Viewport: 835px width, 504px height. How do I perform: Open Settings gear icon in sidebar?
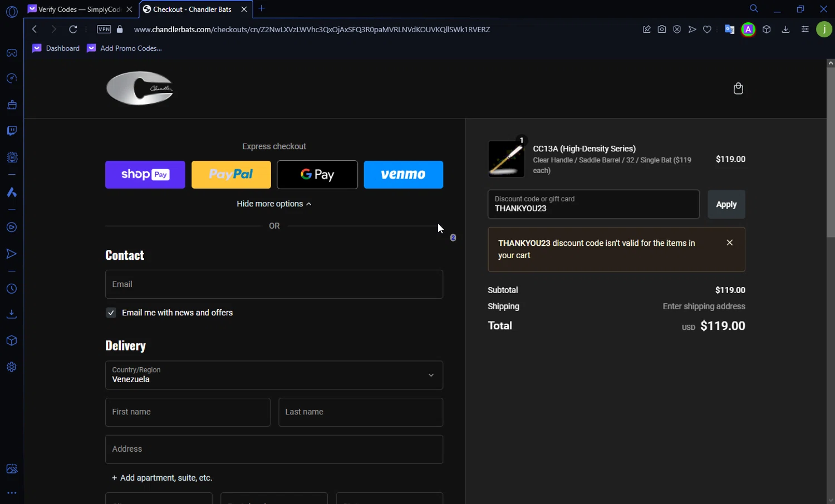click(x=12, y=367)
